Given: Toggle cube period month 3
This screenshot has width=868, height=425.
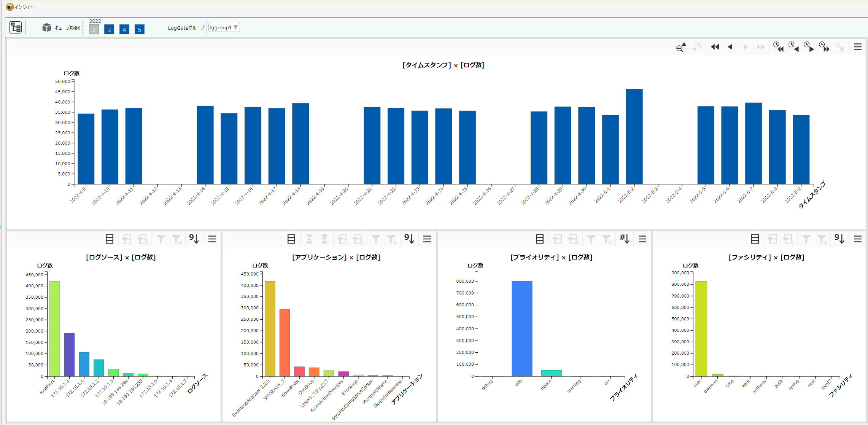Looking at the screenshot, I should pos(109,30).
